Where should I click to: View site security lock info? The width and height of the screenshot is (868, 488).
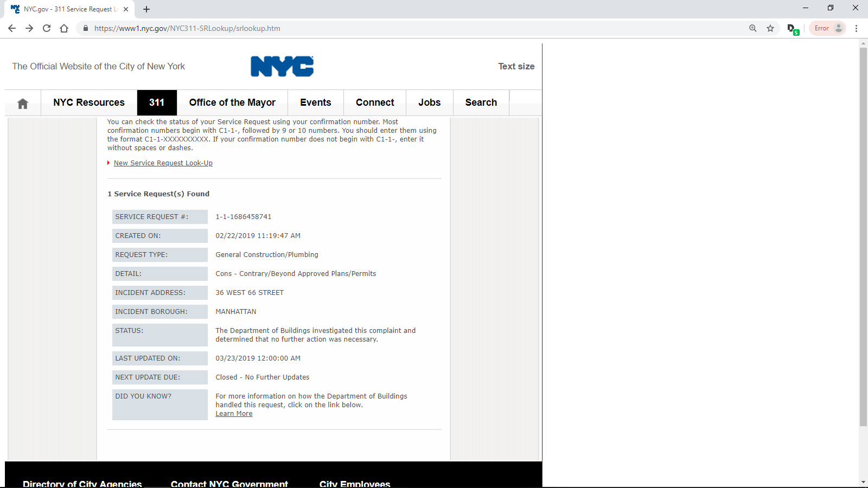point(86,28)
